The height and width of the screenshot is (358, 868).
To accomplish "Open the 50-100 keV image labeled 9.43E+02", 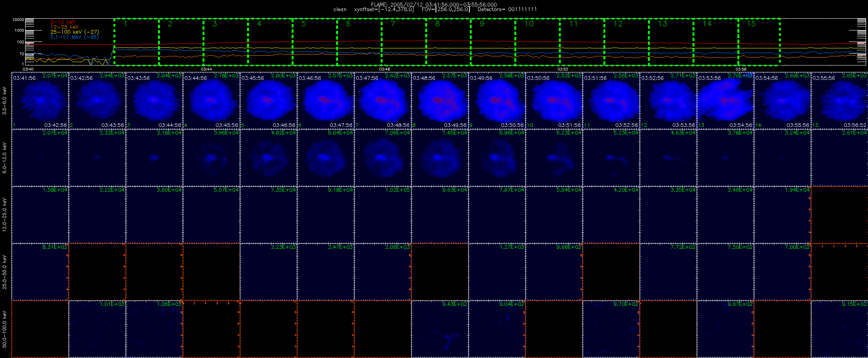I will point(440,329).
